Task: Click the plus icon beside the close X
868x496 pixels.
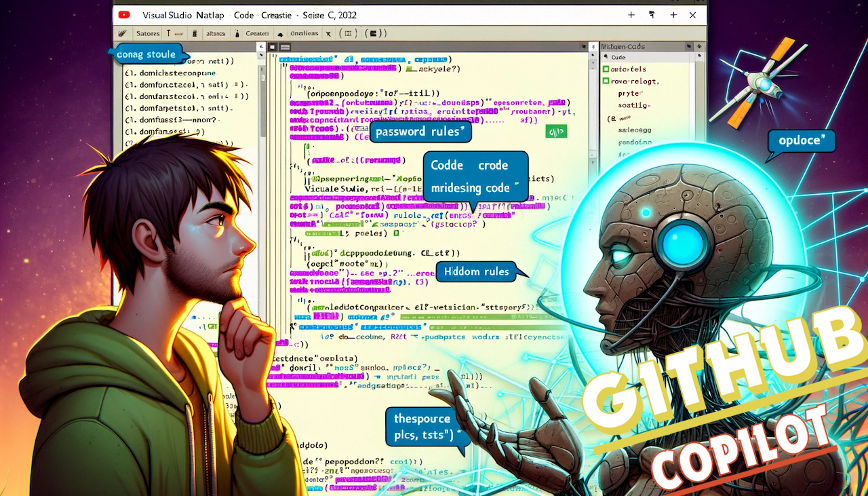Action: (673, 15)
